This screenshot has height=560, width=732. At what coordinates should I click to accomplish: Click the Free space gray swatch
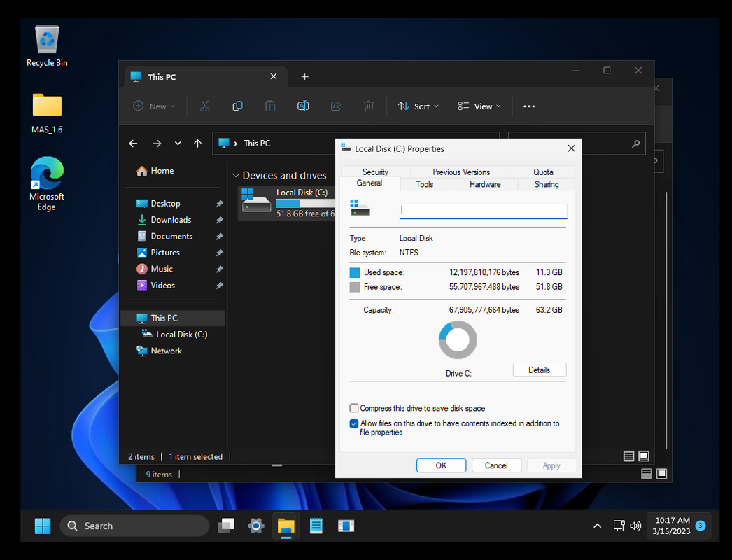pos(355,287)
